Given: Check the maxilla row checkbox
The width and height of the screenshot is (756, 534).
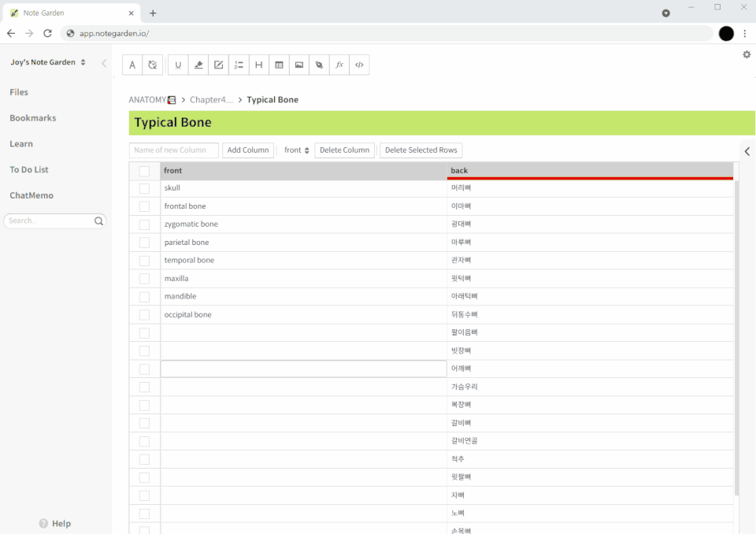Looking at the screenshot, I should [x=144, y=279].
